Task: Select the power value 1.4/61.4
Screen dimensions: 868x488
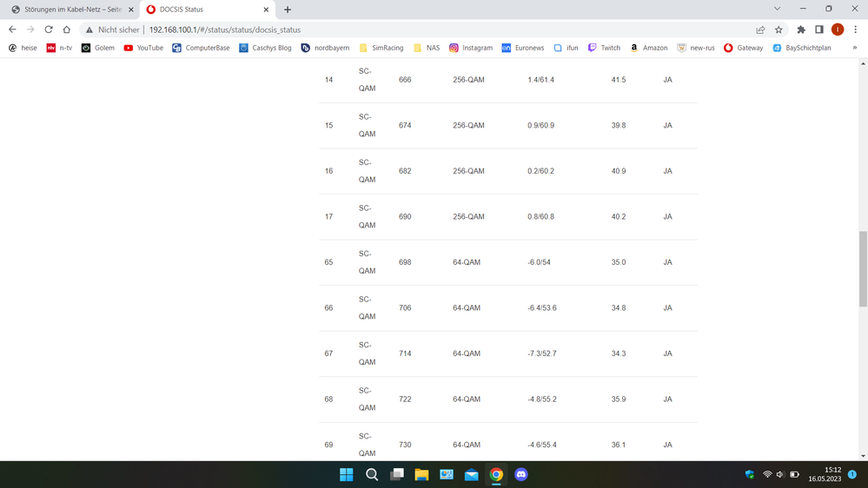Action: click(540, 80)
